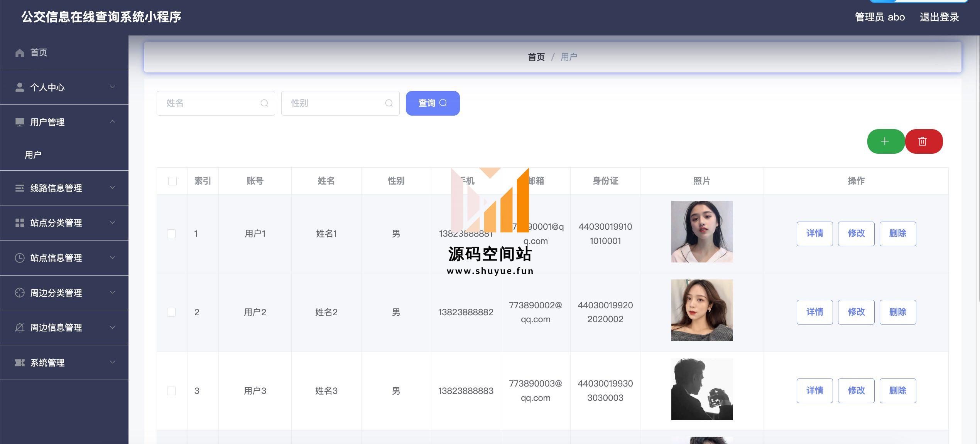Screen dimensions: 980x444
Task: Open 详情 for 用户2
Action: (x=814, y=312)
